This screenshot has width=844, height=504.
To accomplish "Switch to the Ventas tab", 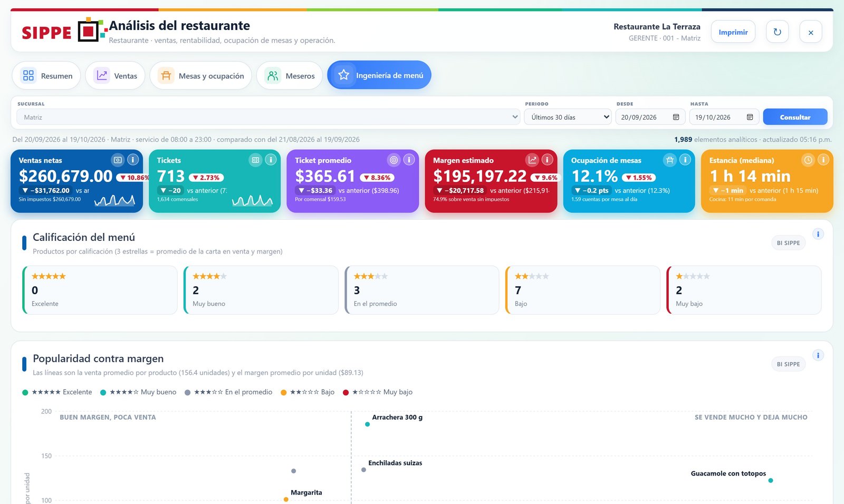I will coord(115,75).
